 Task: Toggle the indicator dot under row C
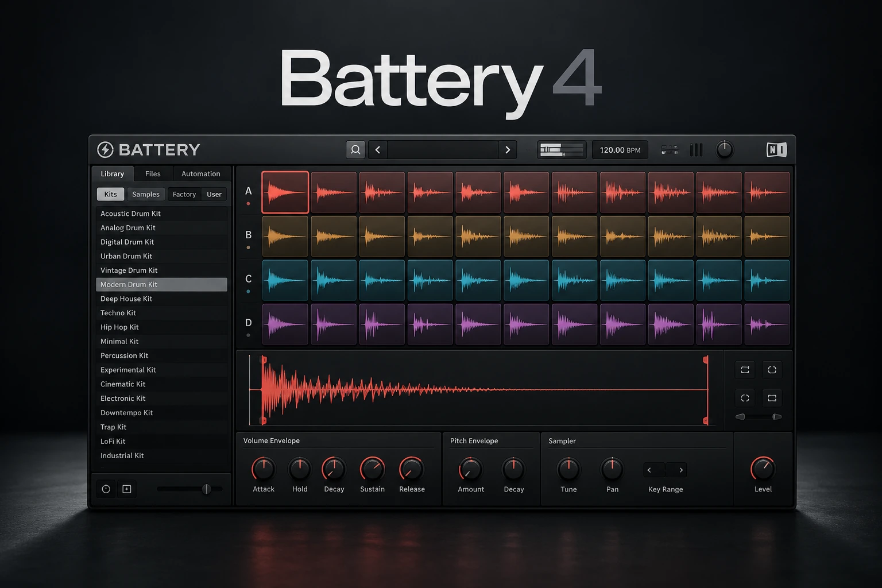248,292
